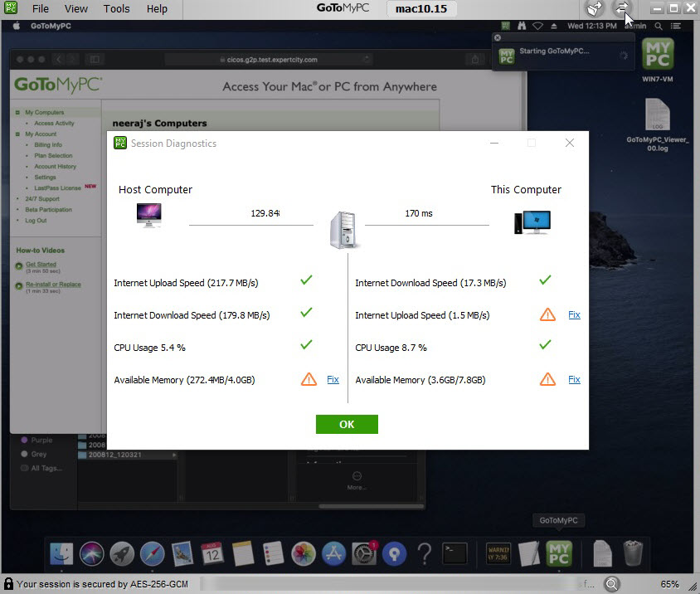
Task: Open Terminal from the dock
Action: point(455,553)
